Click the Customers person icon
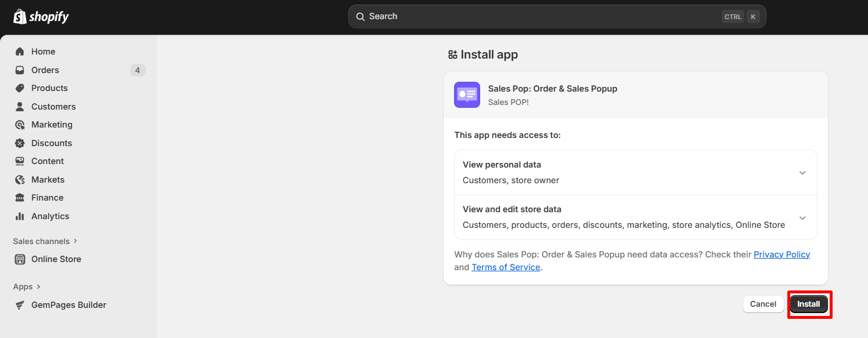 20,107
